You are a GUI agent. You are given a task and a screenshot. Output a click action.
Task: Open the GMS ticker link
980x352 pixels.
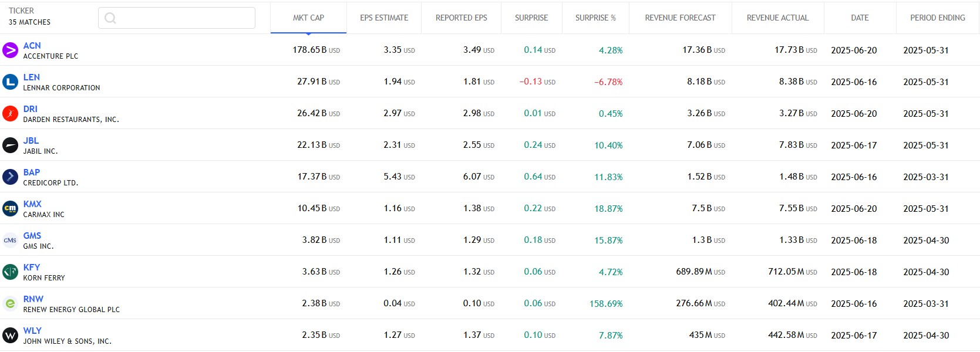coord(32,236)
